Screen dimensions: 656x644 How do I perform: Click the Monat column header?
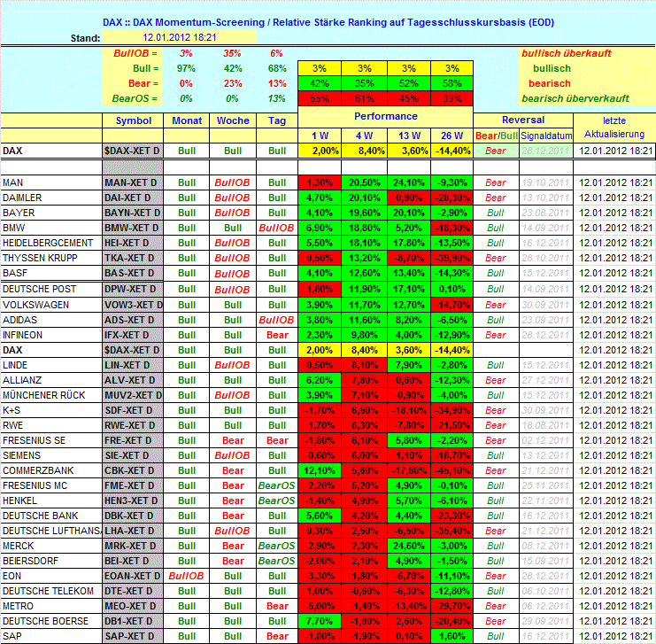[186, 120]
